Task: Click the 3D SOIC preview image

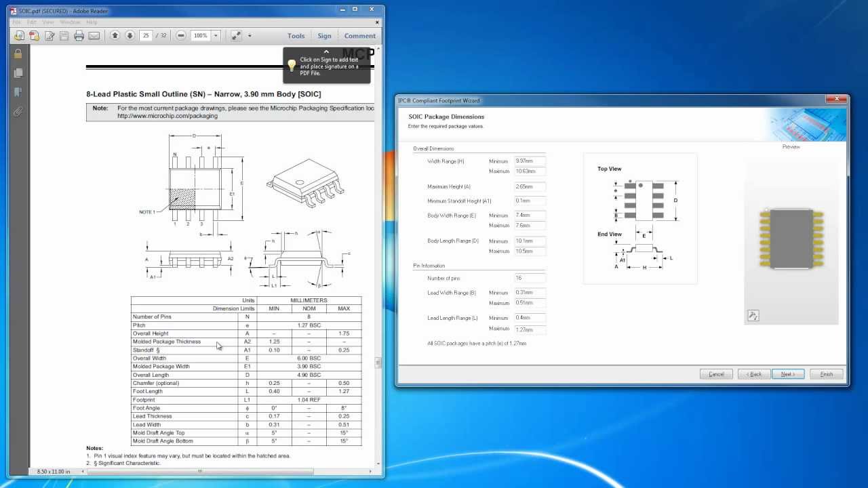Action: click(791, 239)
